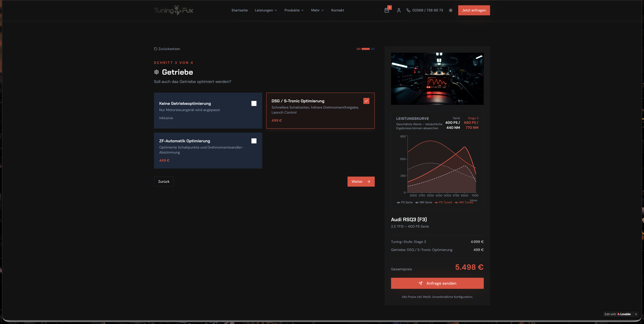644x324 pixels.
Task: Click the 2.5 TFSI – 400 PS Serie subtitle
Action: (410, 226)
